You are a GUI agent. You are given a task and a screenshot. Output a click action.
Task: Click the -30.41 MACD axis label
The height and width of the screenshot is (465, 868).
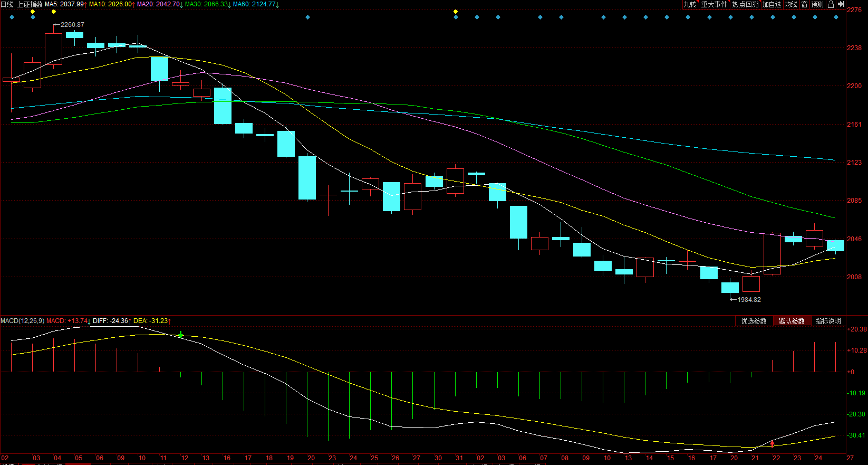(x=856, y=435)
